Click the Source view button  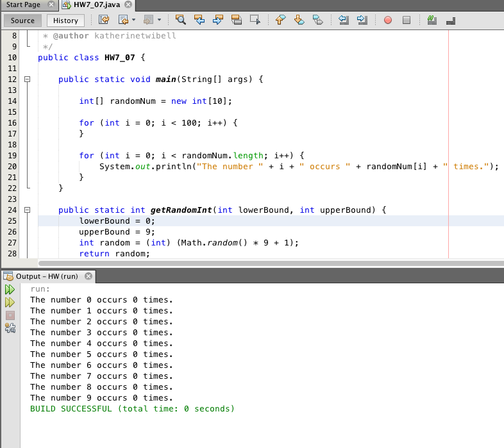22,21
